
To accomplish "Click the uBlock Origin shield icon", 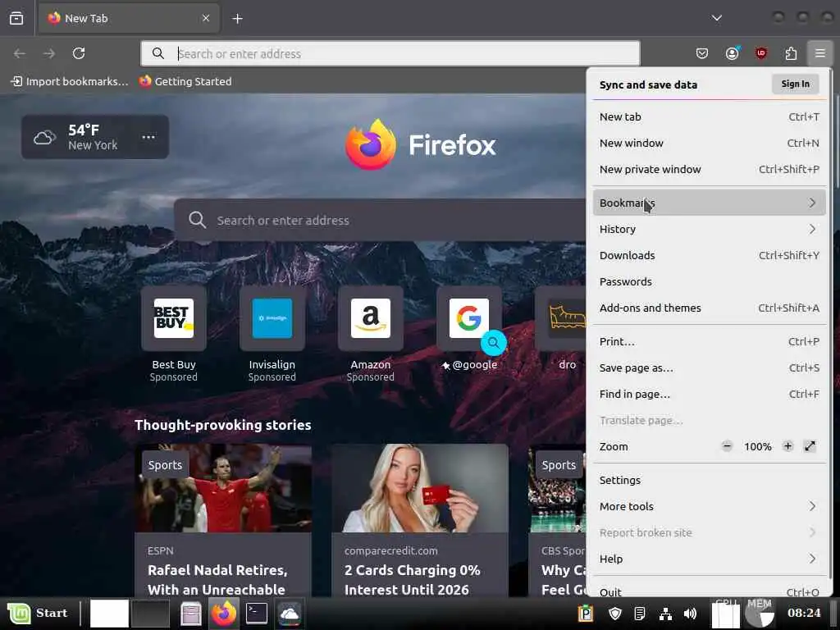I will point(760,53).
